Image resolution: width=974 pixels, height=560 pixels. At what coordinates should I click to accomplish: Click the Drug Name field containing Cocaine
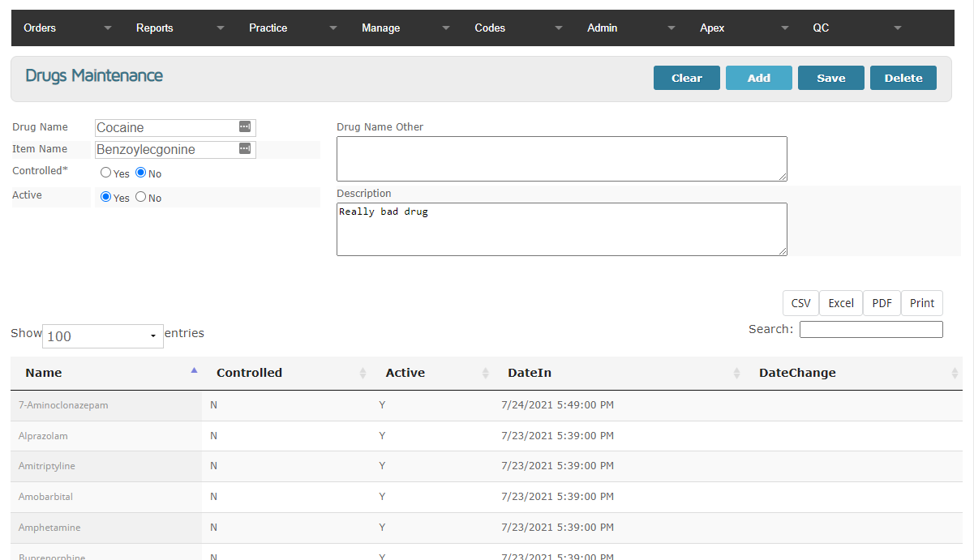pos(175,127)
